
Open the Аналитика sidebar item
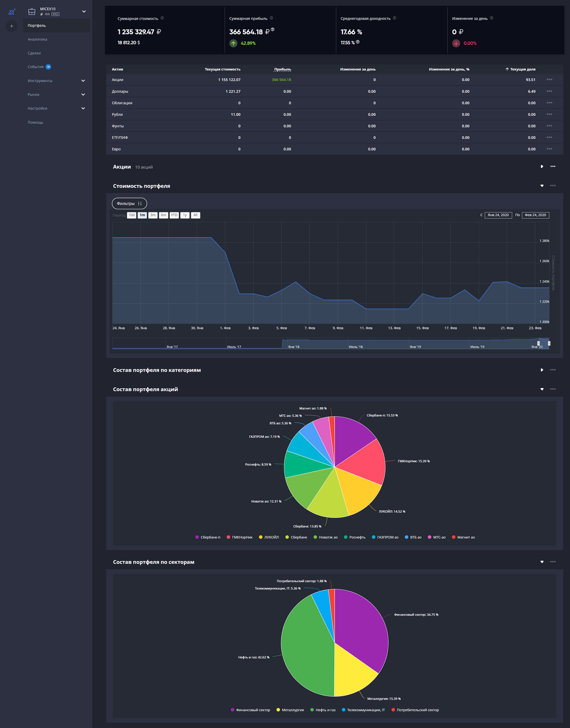[x=38, y=39]
